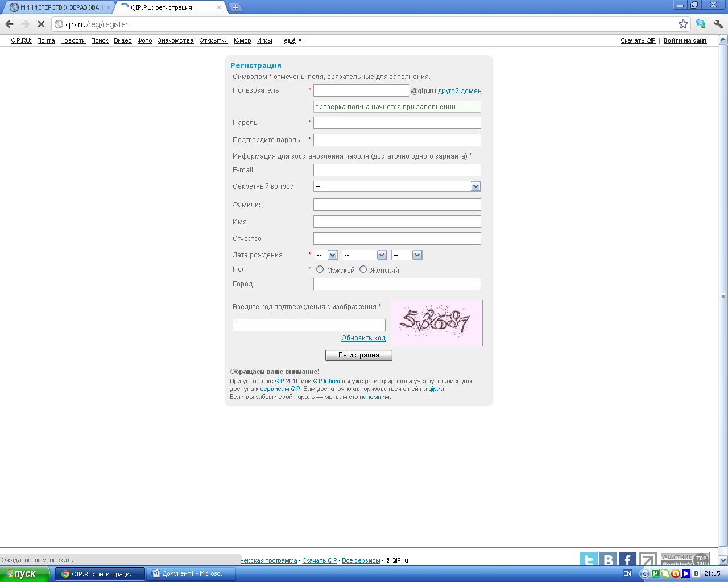The image size is (728, 582).
Task: Click the gray arrow share icon
Action: click(647, 560)
